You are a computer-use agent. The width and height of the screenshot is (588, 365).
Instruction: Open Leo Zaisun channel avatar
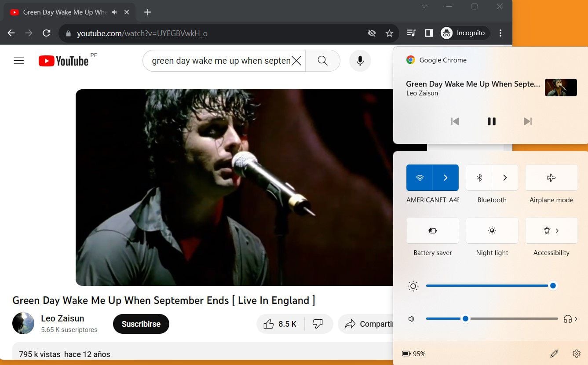coord(23,323)
